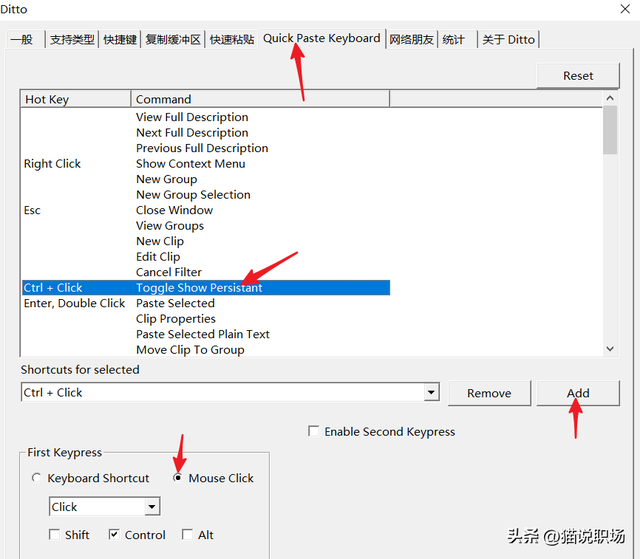
Task: Select the Next Full Description command
Action: 192,133
